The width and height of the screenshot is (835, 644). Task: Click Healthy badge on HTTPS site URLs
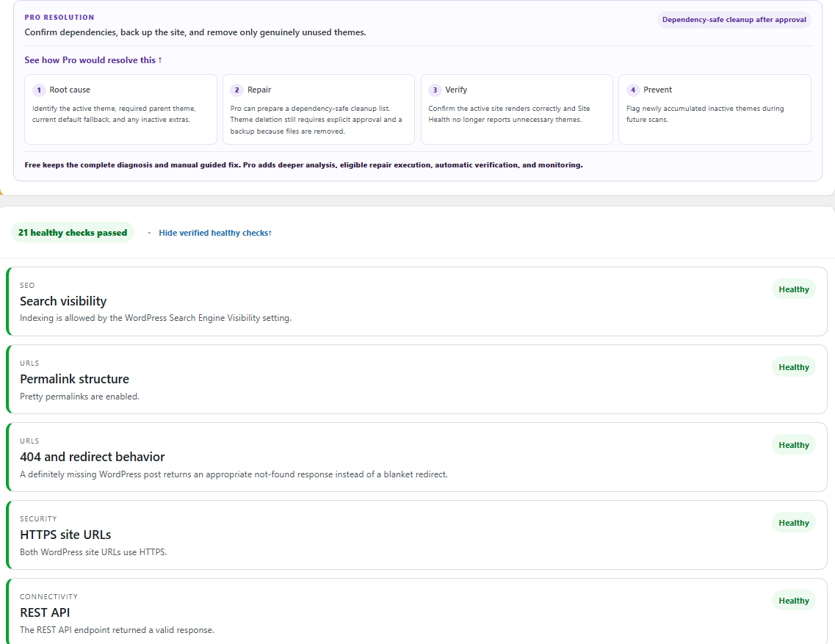pos(793,523)
